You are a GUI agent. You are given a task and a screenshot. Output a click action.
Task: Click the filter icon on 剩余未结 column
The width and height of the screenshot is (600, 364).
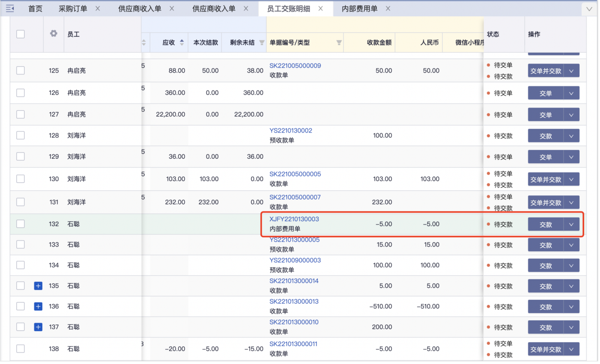[x=262, y=43]
